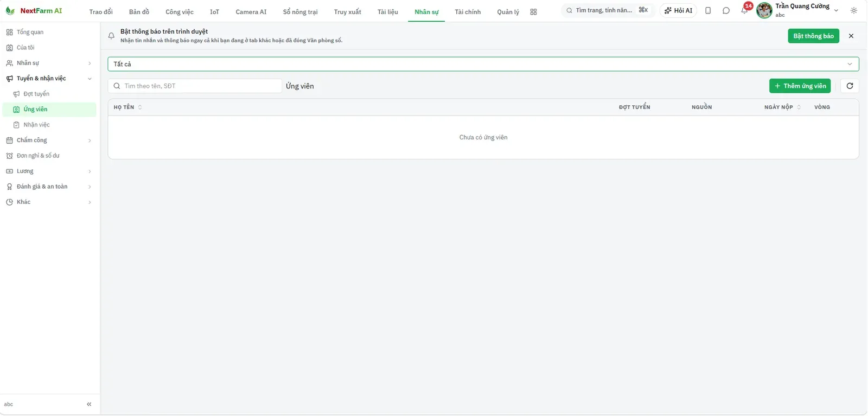This screenshot has height=416, width=868.
Task: Open the chat messages icon
Action: [x=726, y=10]
